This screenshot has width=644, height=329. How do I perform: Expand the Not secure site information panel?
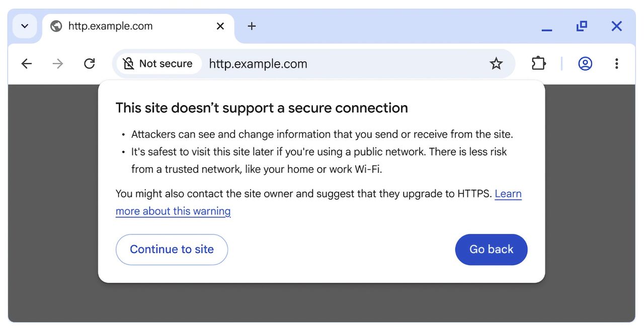coord(158,63)
